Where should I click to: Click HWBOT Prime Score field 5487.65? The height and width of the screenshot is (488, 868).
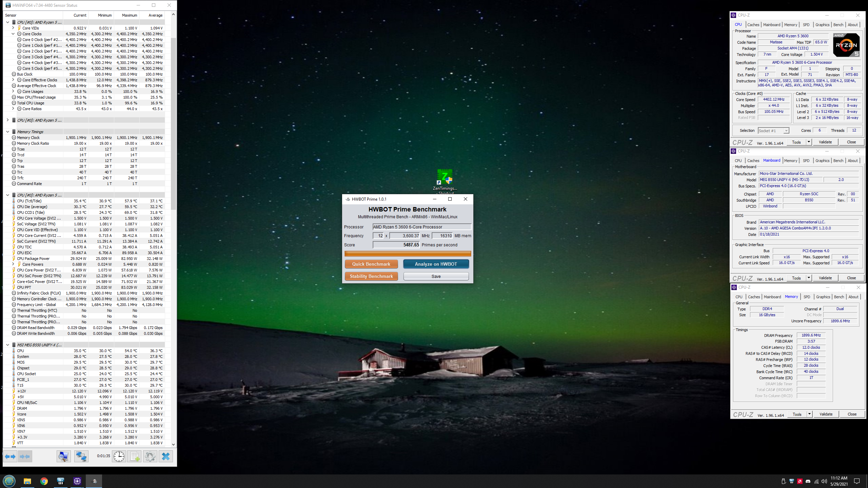(x=396, y=245)
